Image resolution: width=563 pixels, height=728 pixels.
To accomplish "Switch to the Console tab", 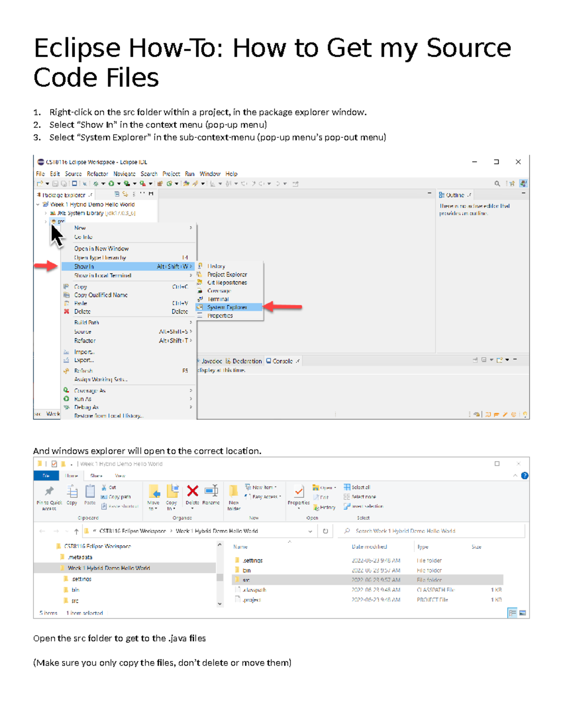I will coord(282,361).
